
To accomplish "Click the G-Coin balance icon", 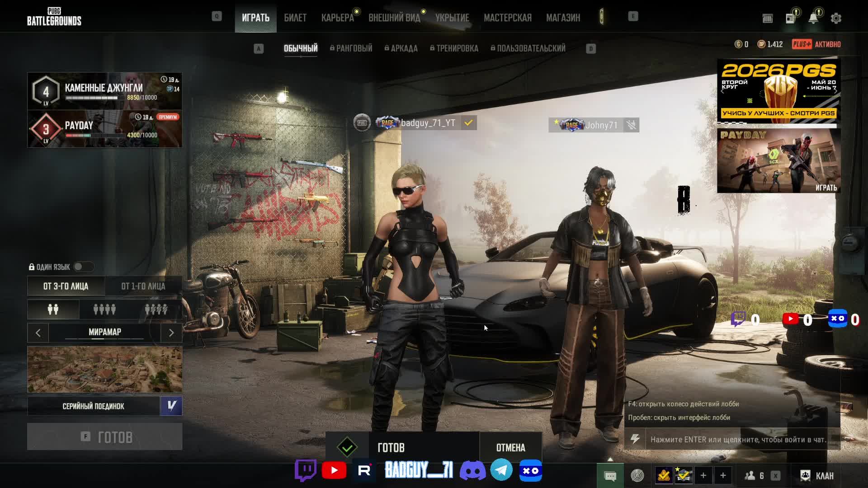I will [738, 44].
